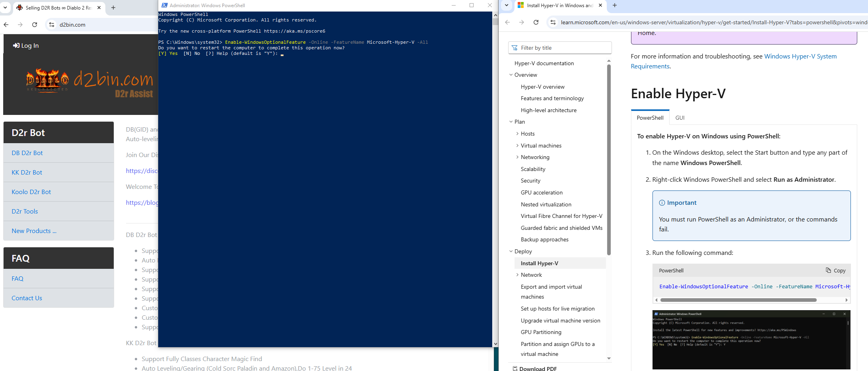868x371 pixels.
Task: Open Hyper-V documentation tree item
Action: coord(544,63)
